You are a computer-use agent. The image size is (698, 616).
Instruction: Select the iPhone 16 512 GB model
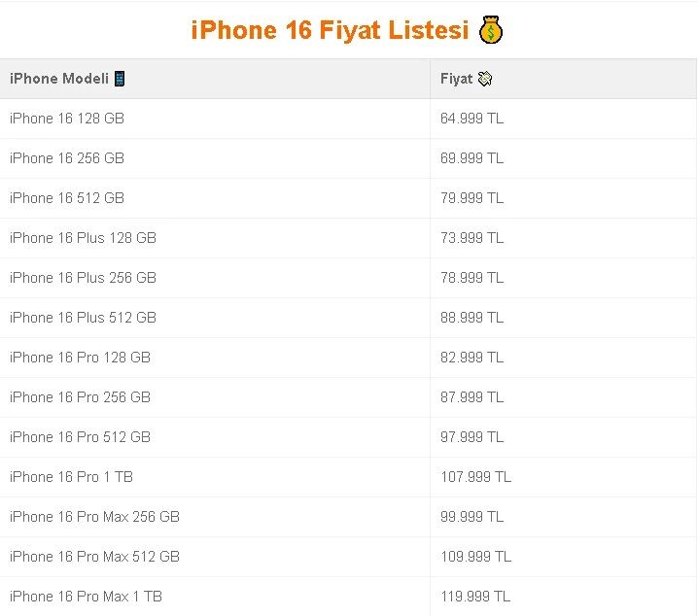[67, 198]
